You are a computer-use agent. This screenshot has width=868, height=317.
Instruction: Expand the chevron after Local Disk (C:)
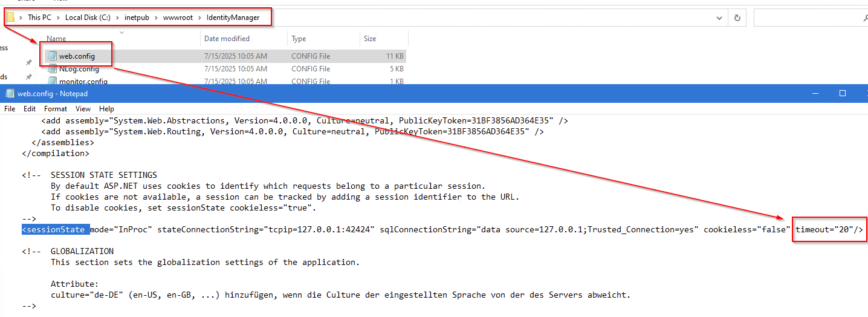point(117,18)
